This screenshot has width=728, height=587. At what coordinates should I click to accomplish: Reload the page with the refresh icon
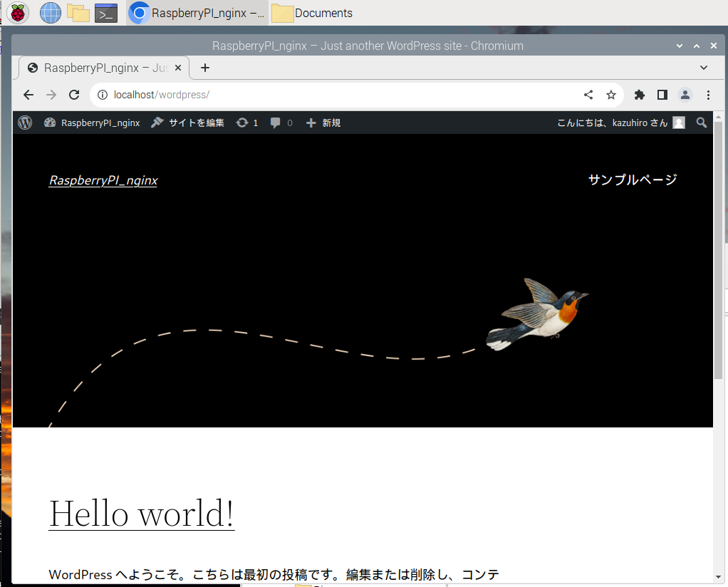(x=73, y=95)
